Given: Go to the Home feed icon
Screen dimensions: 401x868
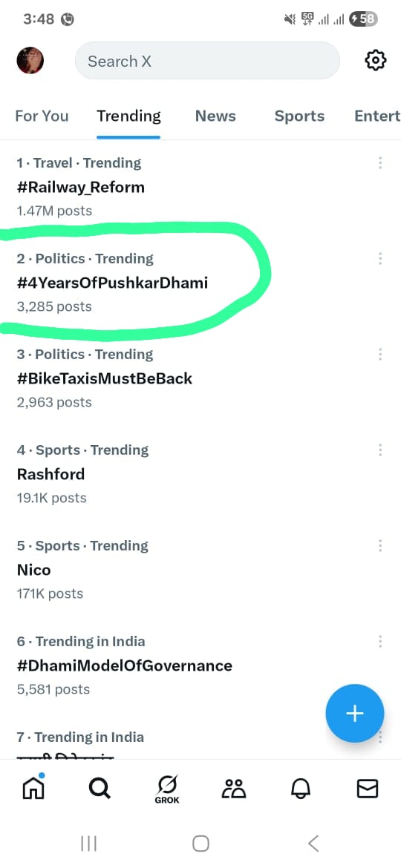Looking at the screenshot, I should click(33, 787).
